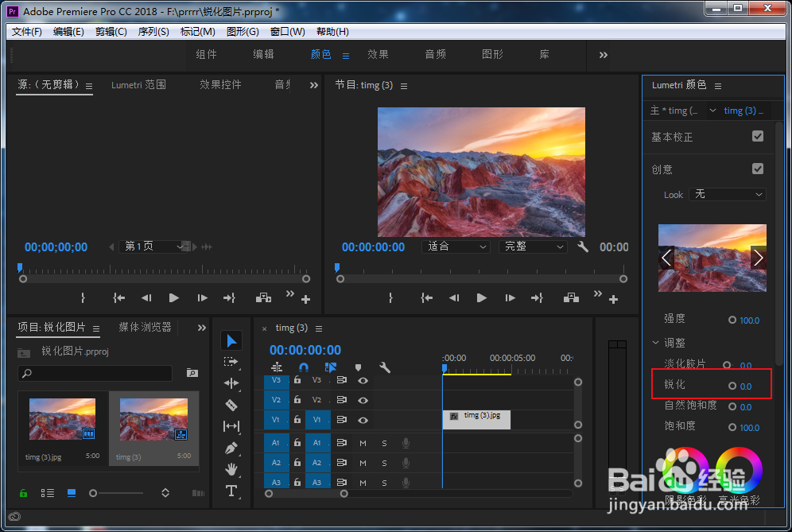The image size is (792, 532).
Task: Click sort icons button in project panel
Action: 165,492
